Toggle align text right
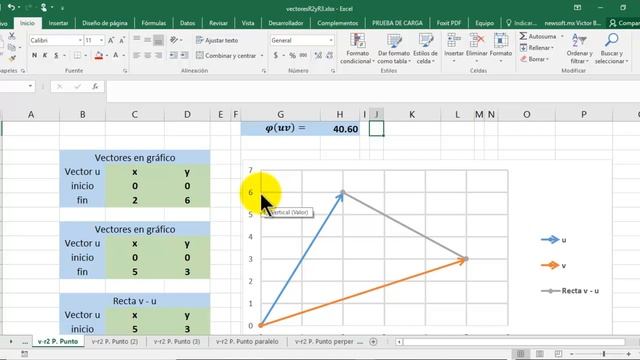The height and width of the screenshot is (360, 640). tap(158, 56)
